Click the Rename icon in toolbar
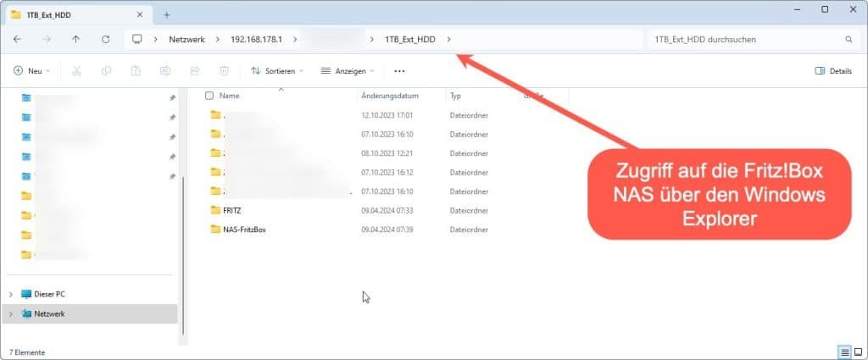Image resolution: width=868 pixels, height=360 pixels. click(165, 71)
